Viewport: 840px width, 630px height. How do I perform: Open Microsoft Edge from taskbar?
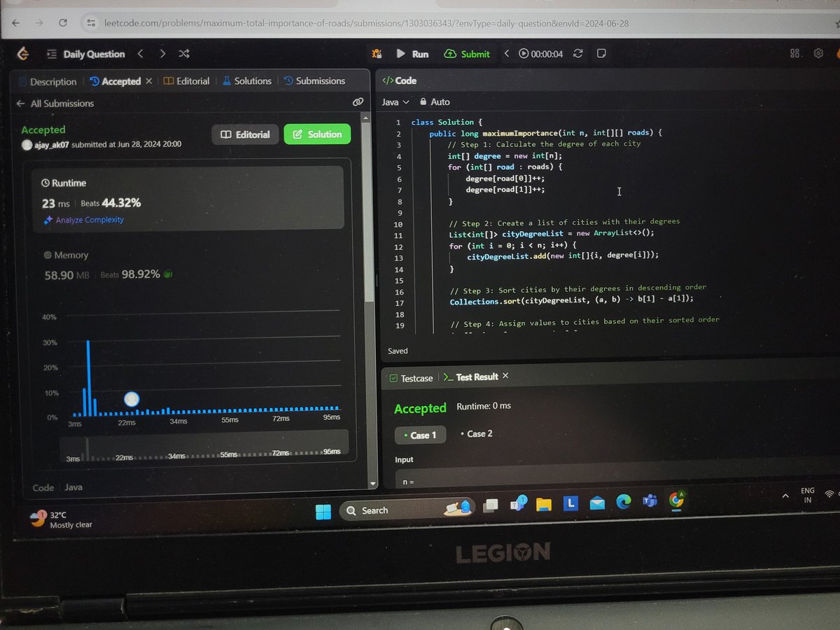pos(623,501)
